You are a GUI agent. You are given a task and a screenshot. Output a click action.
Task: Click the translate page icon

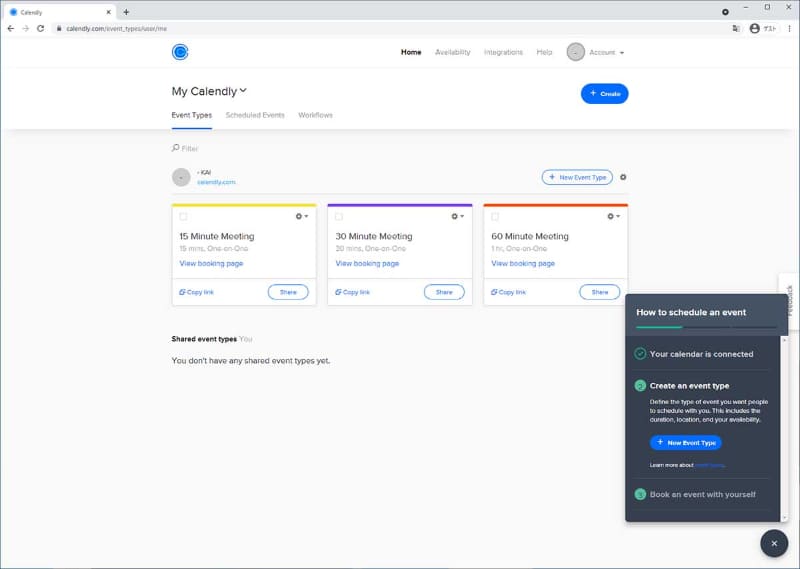coord(736,29)
